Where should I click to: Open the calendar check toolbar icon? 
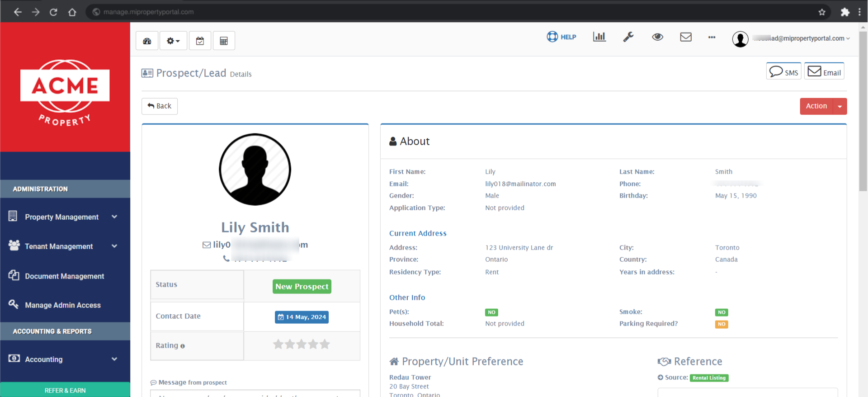200,41
